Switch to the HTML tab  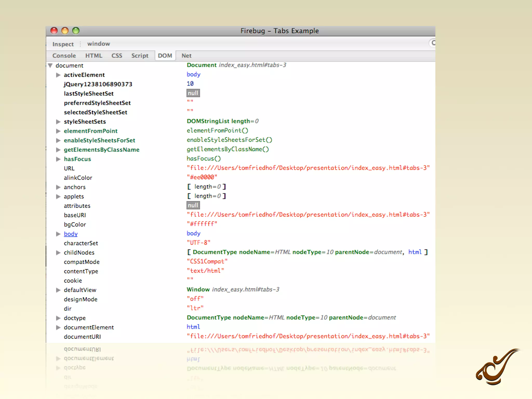pyautogui.click(x=94, y=56)
